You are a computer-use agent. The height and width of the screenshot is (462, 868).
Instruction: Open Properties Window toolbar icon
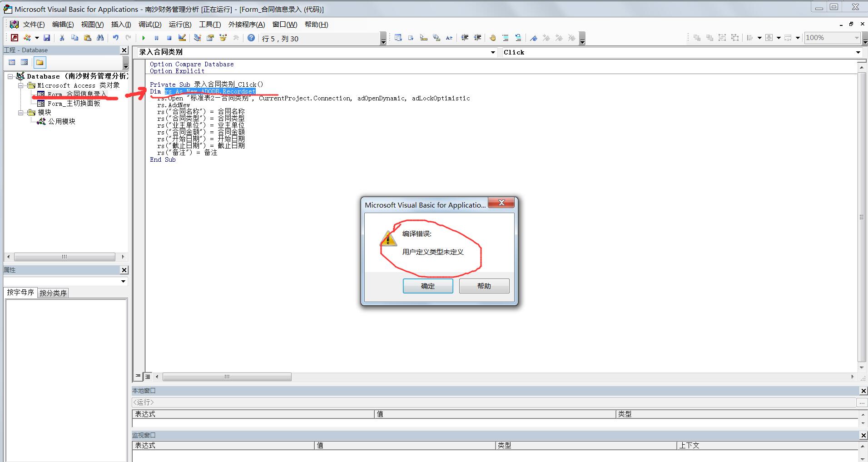210,38
